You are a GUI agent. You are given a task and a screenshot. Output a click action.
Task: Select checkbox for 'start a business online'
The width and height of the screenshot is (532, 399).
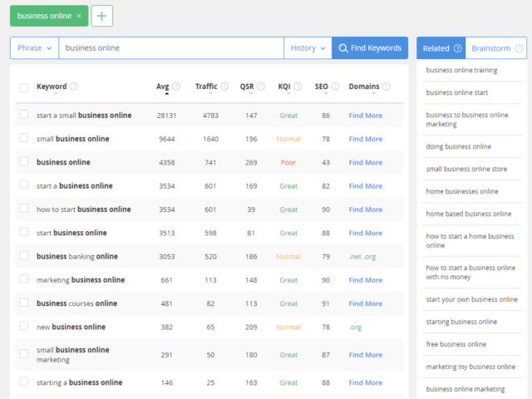[24, 185]
